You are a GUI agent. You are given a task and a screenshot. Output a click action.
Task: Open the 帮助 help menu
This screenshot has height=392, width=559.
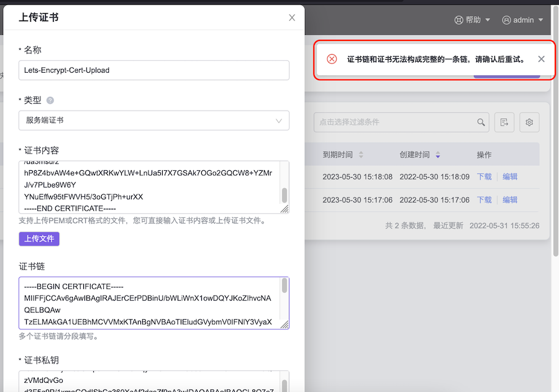point(472,20)
